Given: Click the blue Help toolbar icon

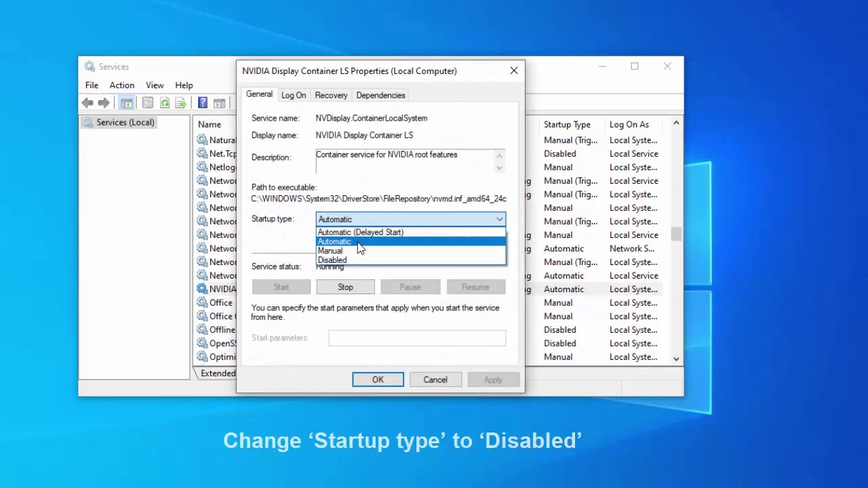Looking at the screenshot, I should tap(203, 103).
